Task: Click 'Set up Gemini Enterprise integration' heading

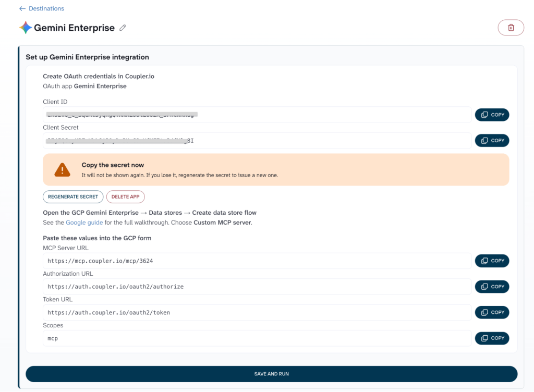Action: [x=87, y=57]
